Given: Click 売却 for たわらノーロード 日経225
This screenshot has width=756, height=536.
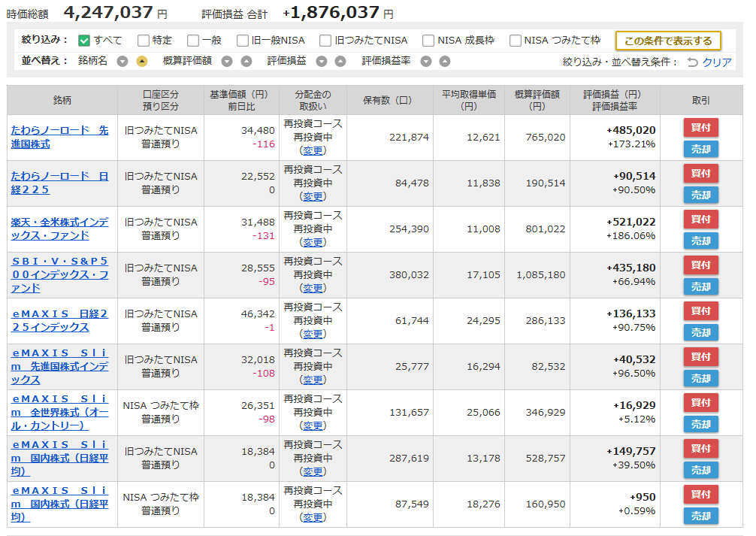Looking at the screenshot, I should 701,195.
